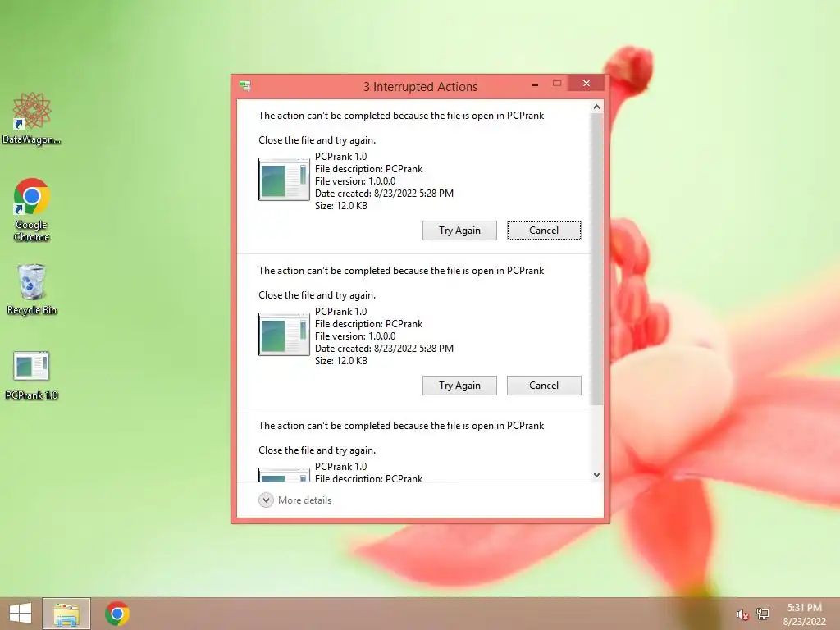Click first 'Size: 12.0 KB' line

(x=341, y=206)
